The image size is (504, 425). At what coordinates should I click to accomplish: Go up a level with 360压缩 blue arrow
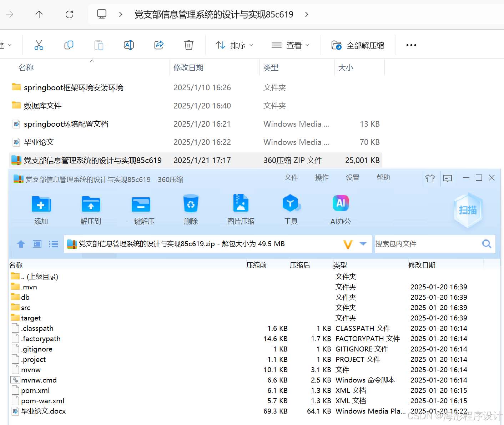pyautogui.click(x=21, y=244)
